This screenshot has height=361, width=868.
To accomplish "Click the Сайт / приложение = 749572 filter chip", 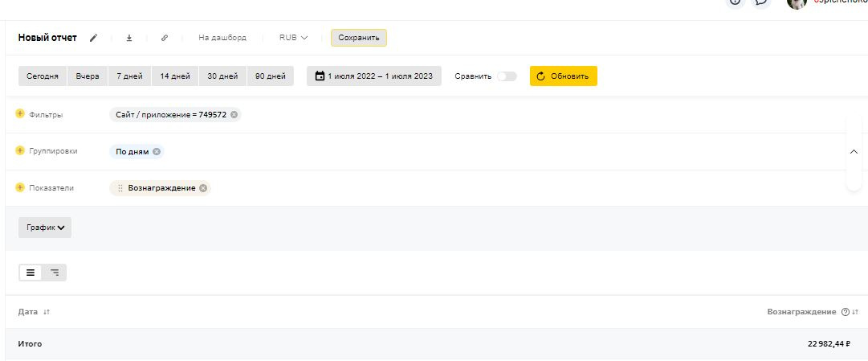I will (175, 115).
